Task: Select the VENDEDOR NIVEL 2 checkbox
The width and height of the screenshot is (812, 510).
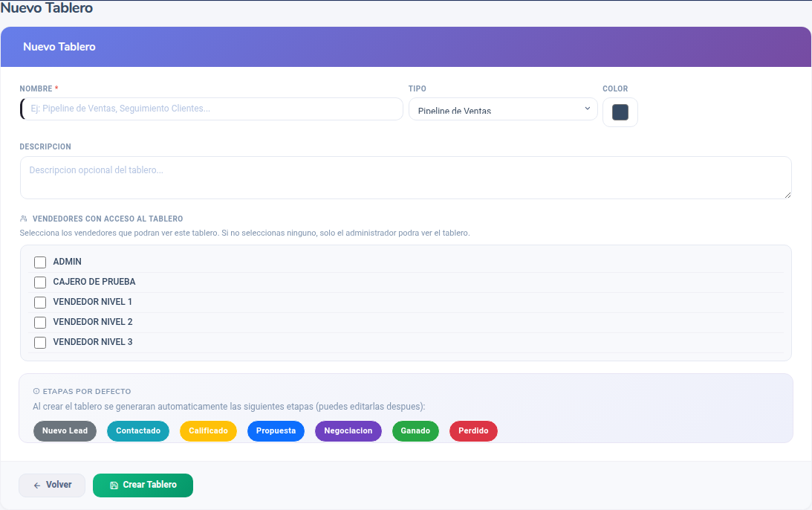Action: (40, 323)
